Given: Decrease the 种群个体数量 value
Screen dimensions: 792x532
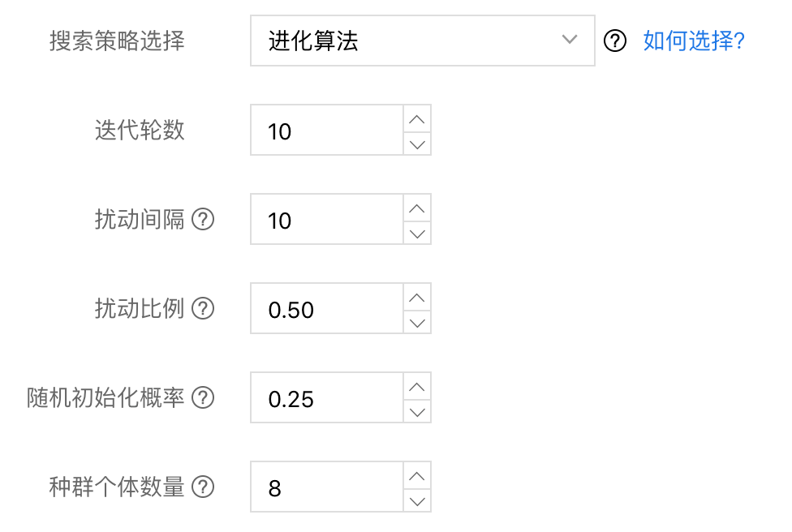Looking at the screenshot, I should [x=417, y=500].
